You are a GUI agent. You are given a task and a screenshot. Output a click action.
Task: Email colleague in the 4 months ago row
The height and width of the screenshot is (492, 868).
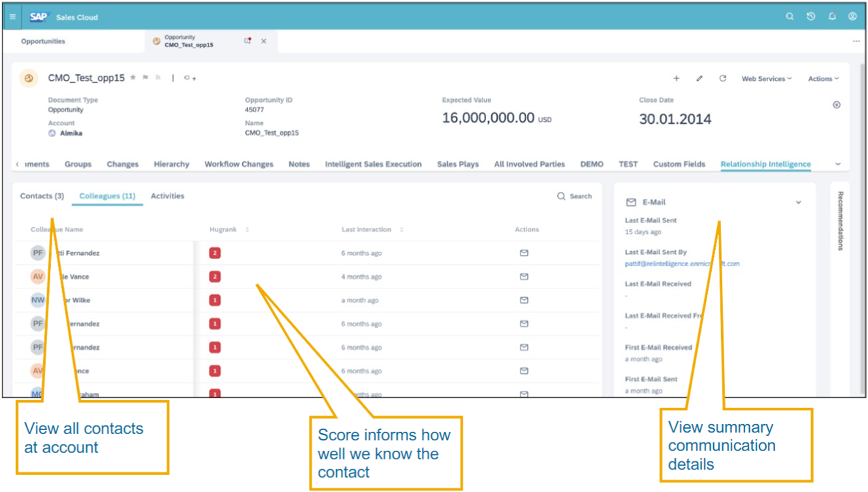pos(524,277)
